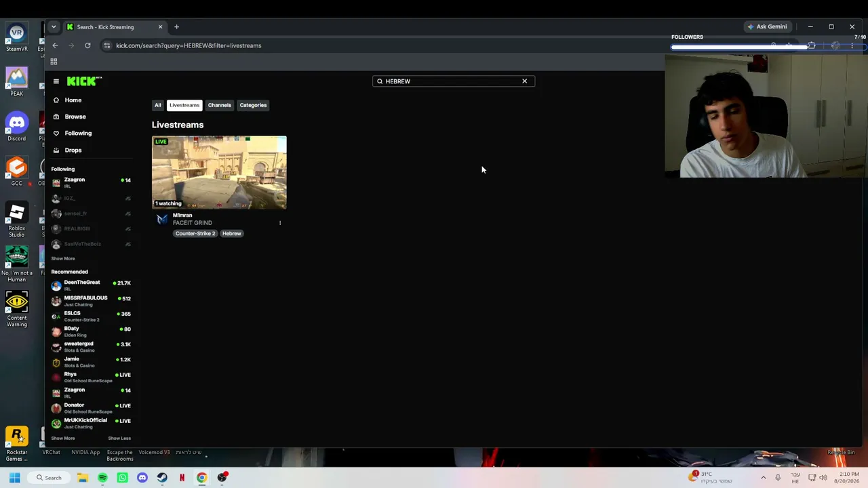Open Discord from the taskbar
This screenshot has width=868, height=488.
pos(142,478)
